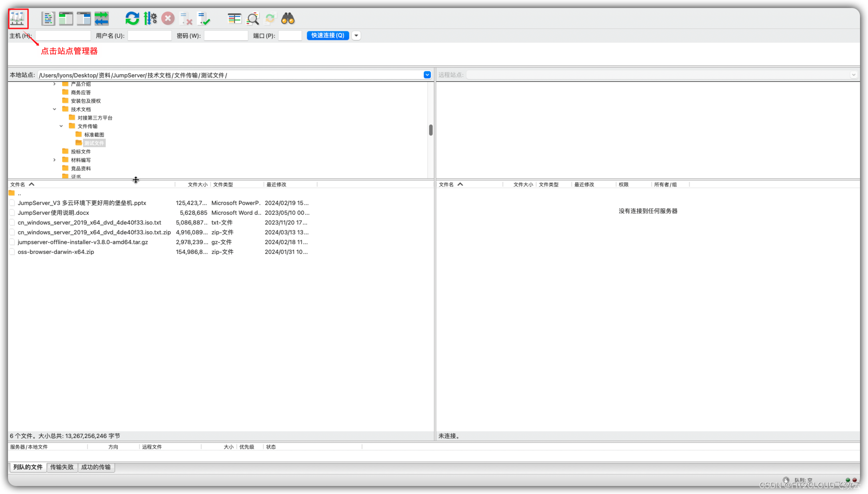Screen dimensions: 868x494
Task: Click the port (端口) input field
Action: tap(290, 36)
